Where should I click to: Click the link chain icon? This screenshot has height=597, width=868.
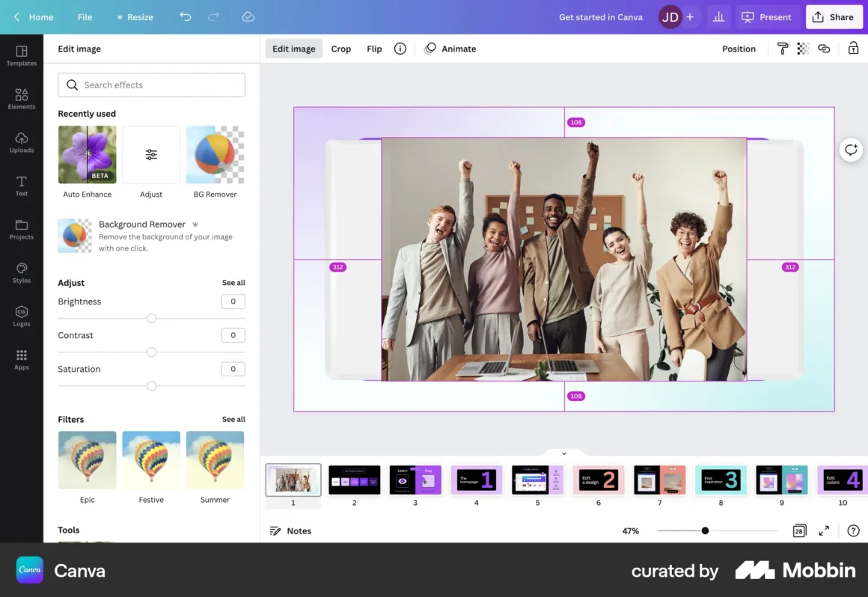824,49
